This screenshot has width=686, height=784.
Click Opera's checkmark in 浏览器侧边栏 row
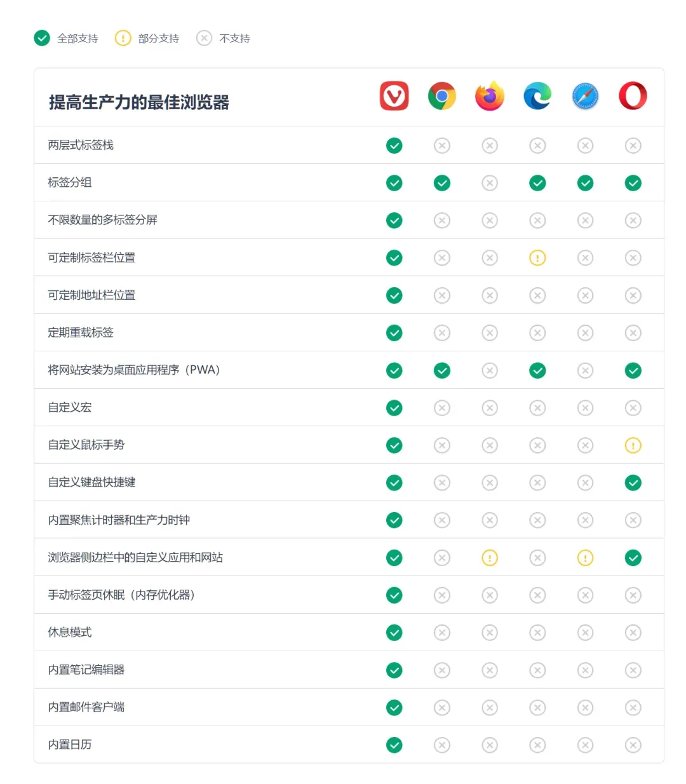[633, 558]
